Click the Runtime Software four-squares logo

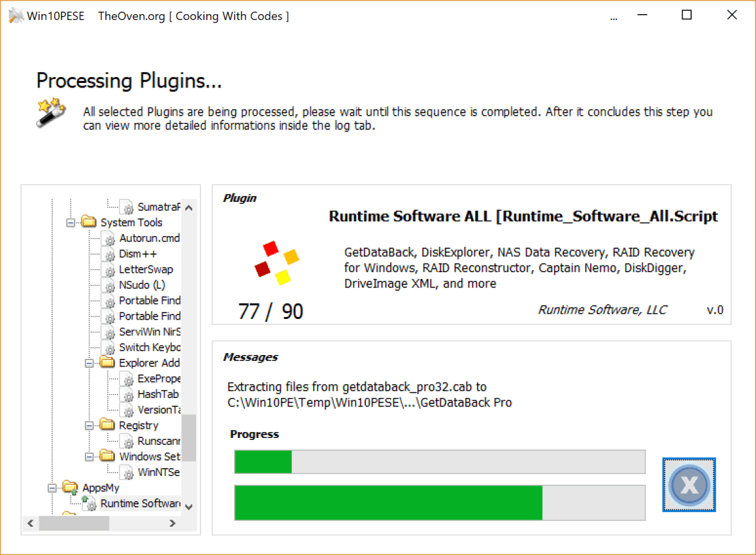coord(276,263)
